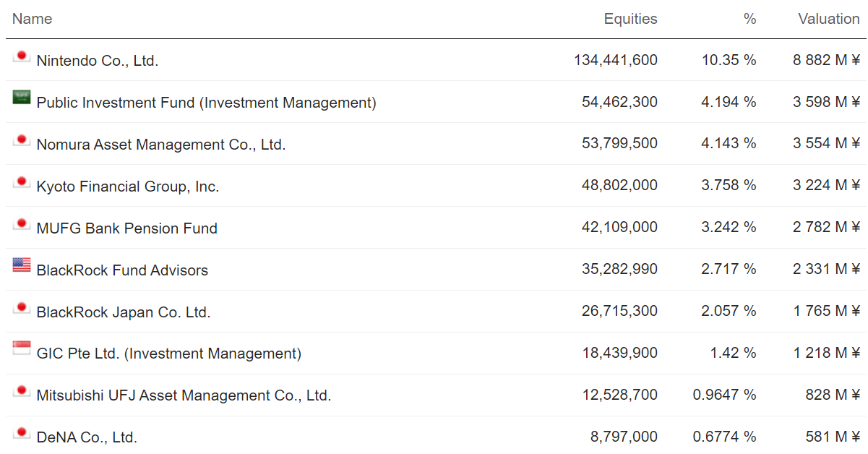Click Nintendo's 134,441,600 equities value
The image size is (868, 454).
coord(616,61)
